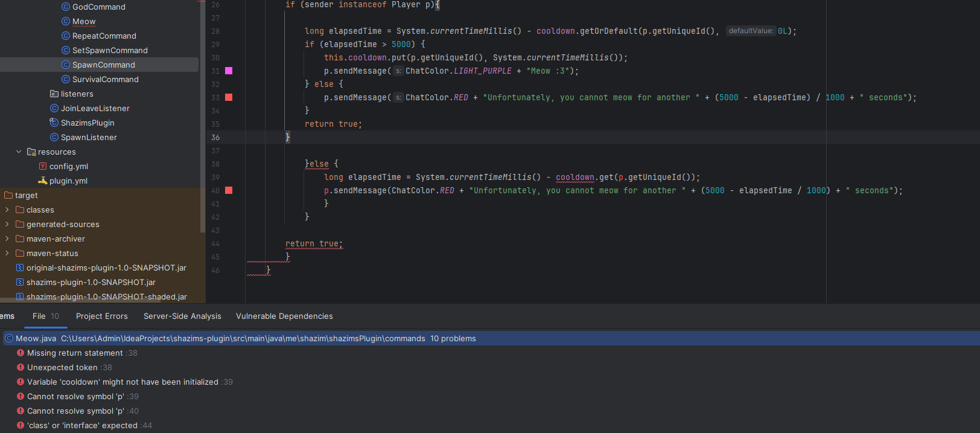
Task: Click error icon for 'class' or 'interface' expected
Action: tap(21, 425)
